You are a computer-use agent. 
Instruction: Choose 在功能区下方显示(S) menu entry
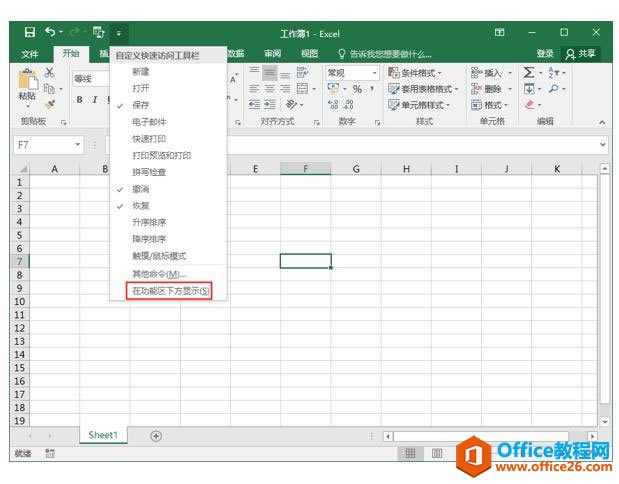pos(169,291)
